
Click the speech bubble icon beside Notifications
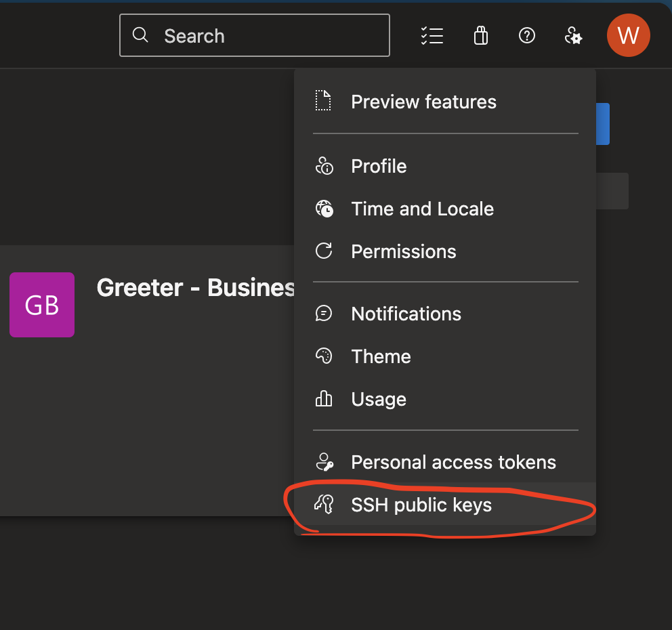pyautogui.click(x=324, y=313)
